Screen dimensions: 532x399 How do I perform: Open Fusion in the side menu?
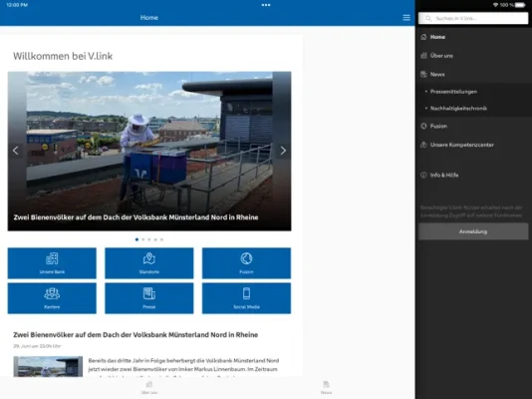(473, 126)
